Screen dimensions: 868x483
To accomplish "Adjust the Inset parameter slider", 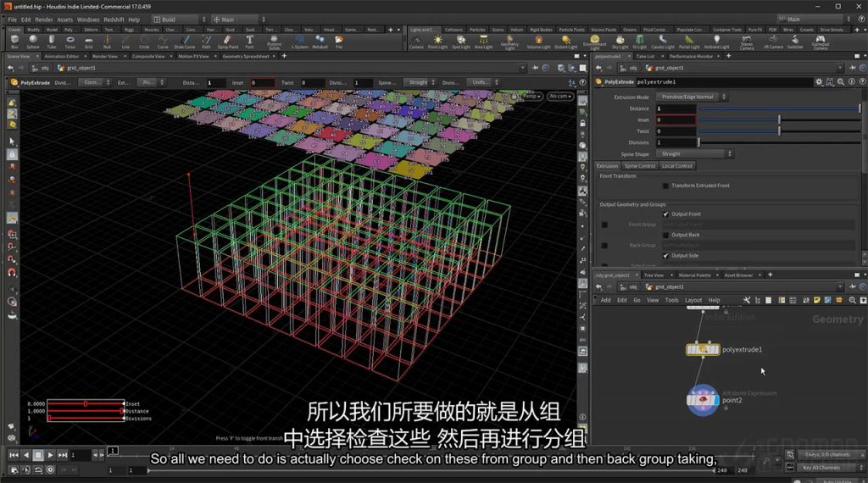I will tap(780, 120).
